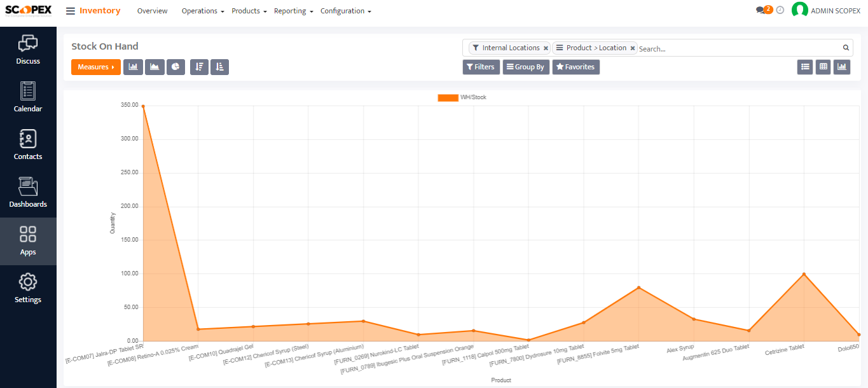
Task: Open Dashboards from the sidebar
Action: pyautogui.click(x=28, y=193)
